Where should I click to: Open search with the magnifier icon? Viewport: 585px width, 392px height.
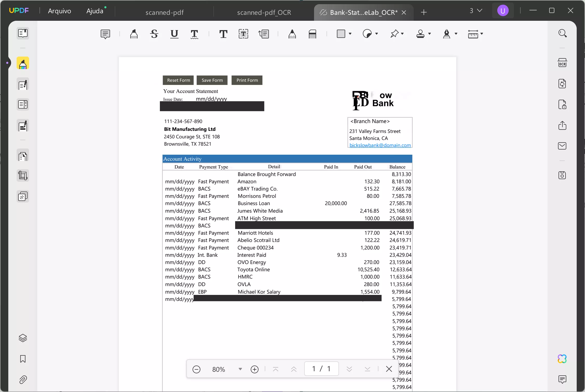point(563,33)
